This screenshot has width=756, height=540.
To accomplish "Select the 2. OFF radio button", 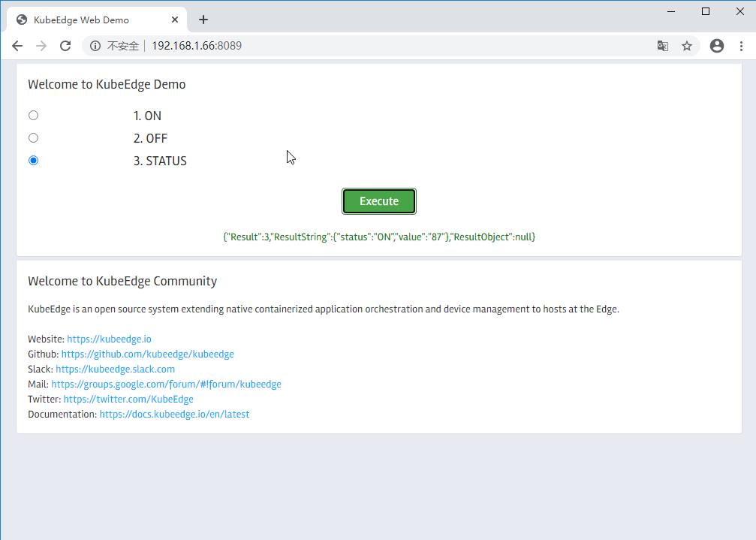I will [x=33, y=138].
